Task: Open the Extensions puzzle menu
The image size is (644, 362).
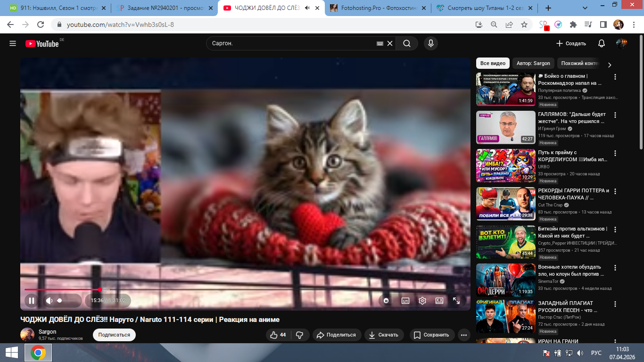Action: pyautogui.click(x=573, y=25)
